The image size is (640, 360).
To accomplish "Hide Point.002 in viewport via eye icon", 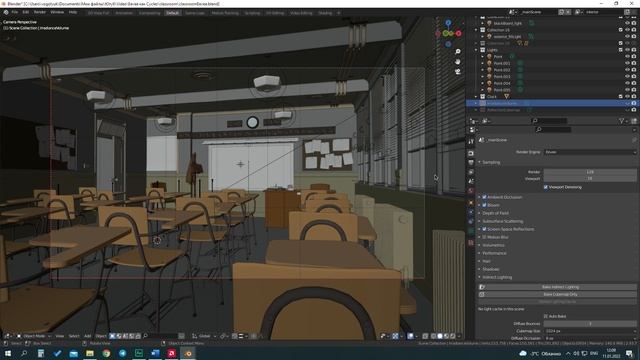I will click(627, 70).
